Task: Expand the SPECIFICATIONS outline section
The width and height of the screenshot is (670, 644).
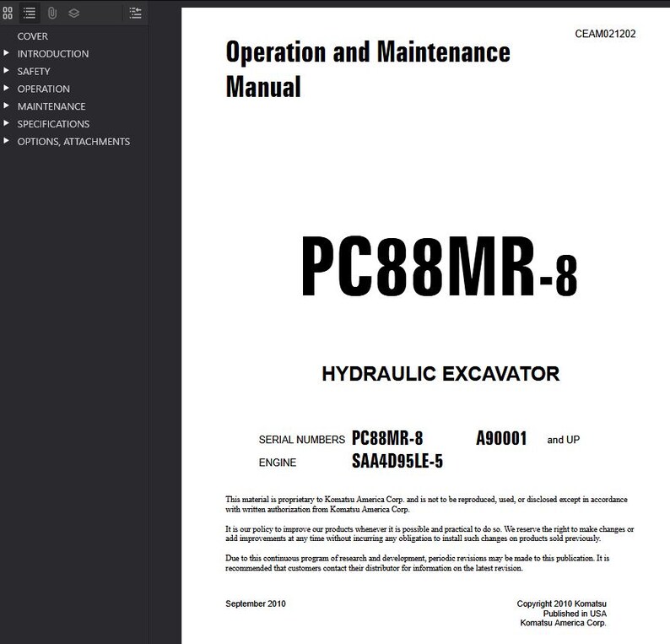Action: click(6, 123)
